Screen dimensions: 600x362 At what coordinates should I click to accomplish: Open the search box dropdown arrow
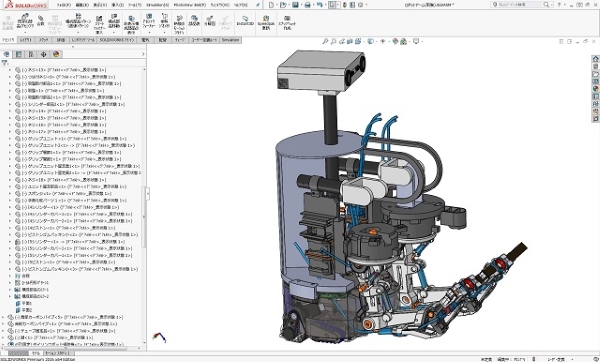point(552,5)
